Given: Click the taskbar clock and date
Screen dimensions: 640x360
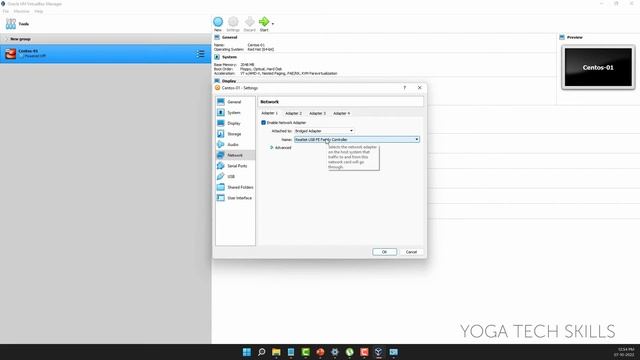Looking at the screenshot, I should [625, 352].
